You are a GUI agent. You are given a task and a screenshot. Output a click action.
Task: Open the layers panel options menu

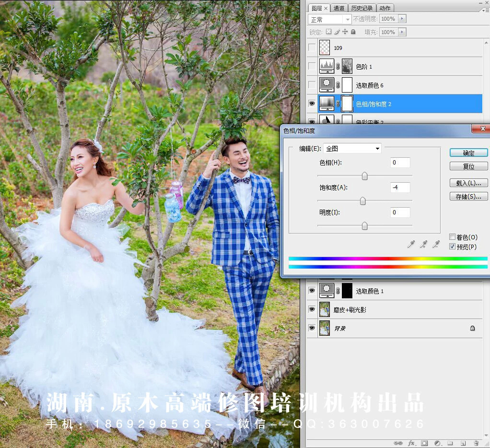(485, 10)
